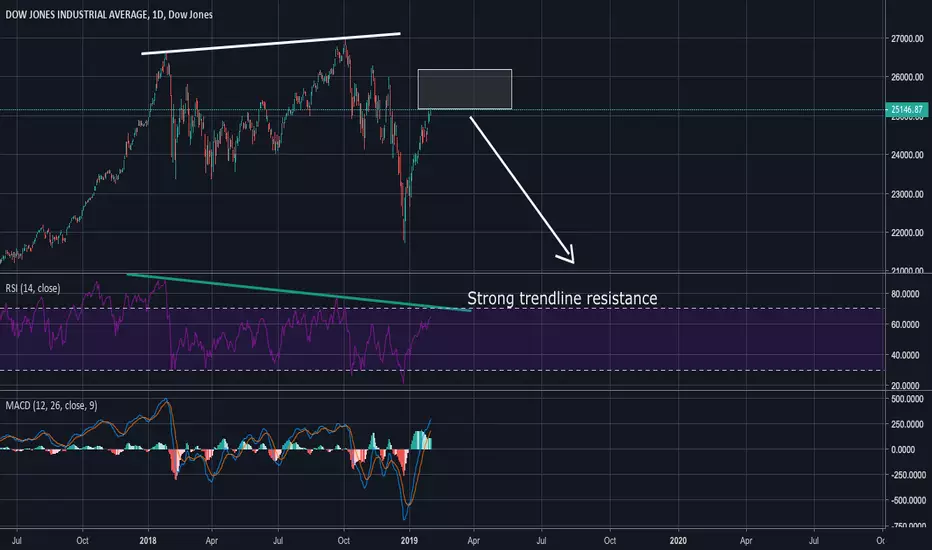The height and width of the screenshot is (550, 932).
Task: Select the gray rectangle target zone drawing
Action: tap(465, 89)
